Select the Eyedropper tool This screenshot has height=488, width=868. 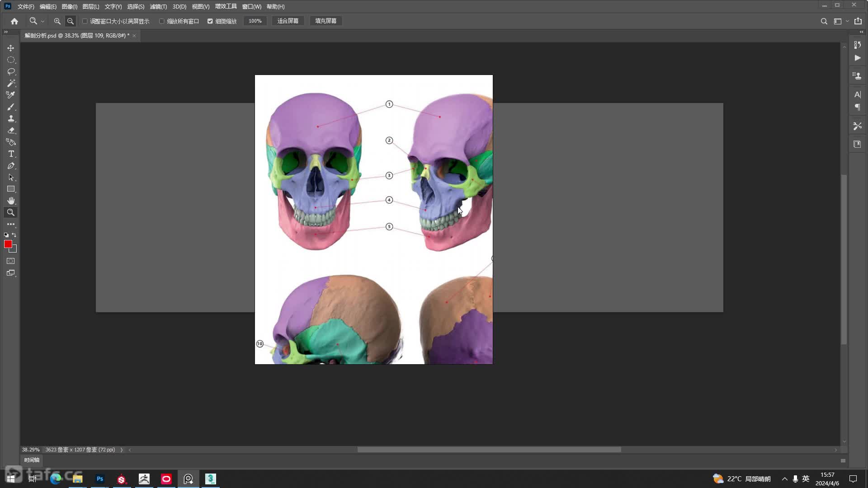[x=11, y=95]
